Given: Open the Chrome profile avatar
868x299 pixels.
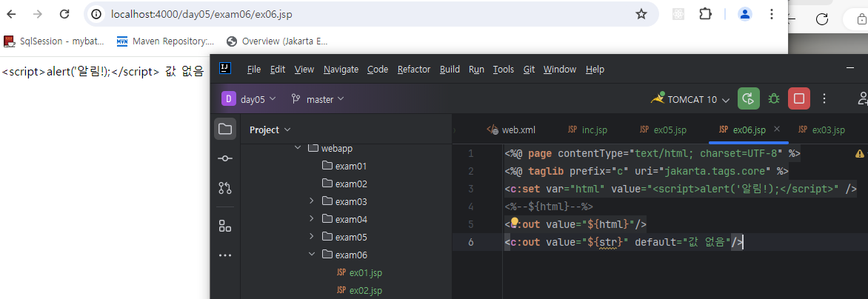Looking at the screenshot, I should coord(745,14).
